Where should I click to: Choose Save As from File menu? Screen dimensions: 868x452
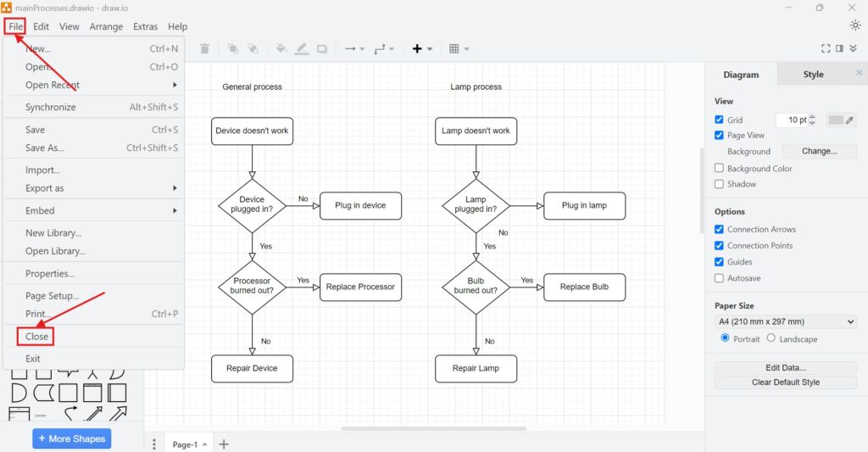(45, 148)
